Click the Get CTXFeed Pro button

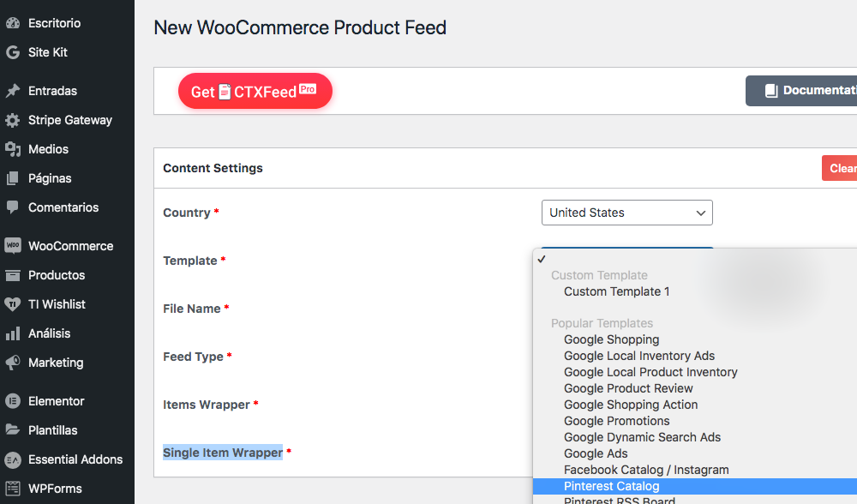point(255,91)
